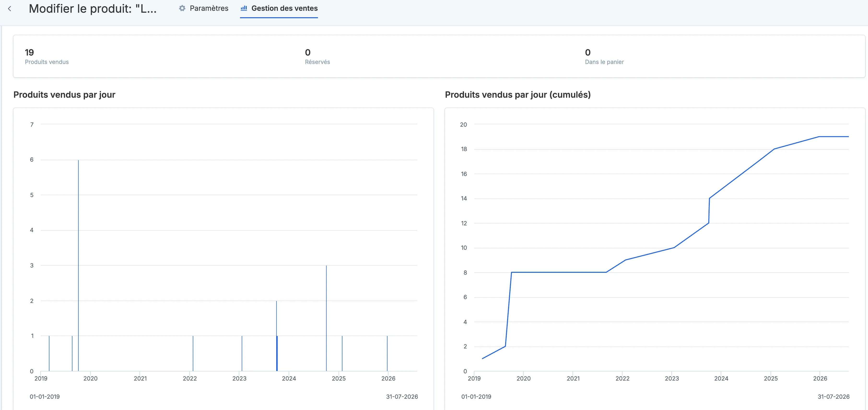Click the 19 Produits vendus statistic
The height and width of the screenshot is (410, 868).
tap(47, 57)
